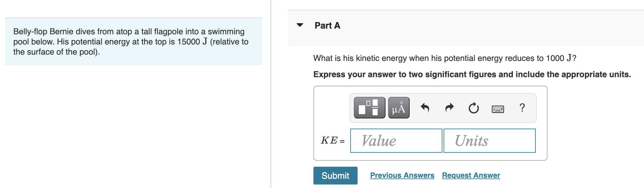
Task: Click the '15000 J' value in problem
Action: pyautogui.click(x=192, y=42)
